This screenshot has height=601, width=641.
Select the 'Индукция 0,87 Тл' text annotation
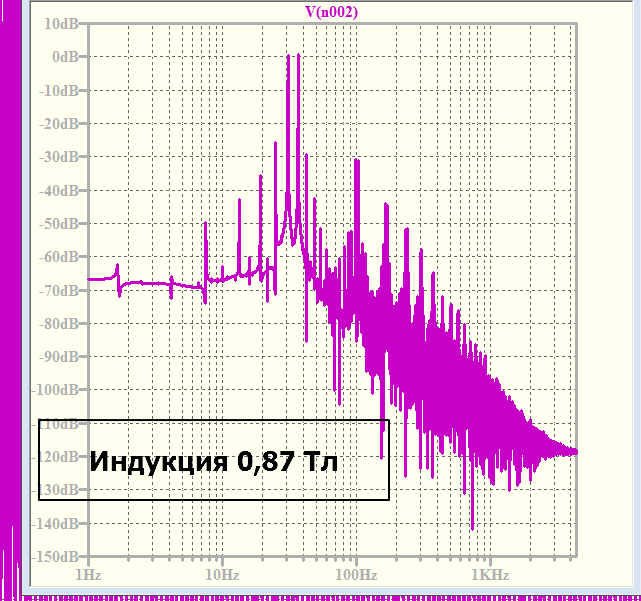click(213, 461)
